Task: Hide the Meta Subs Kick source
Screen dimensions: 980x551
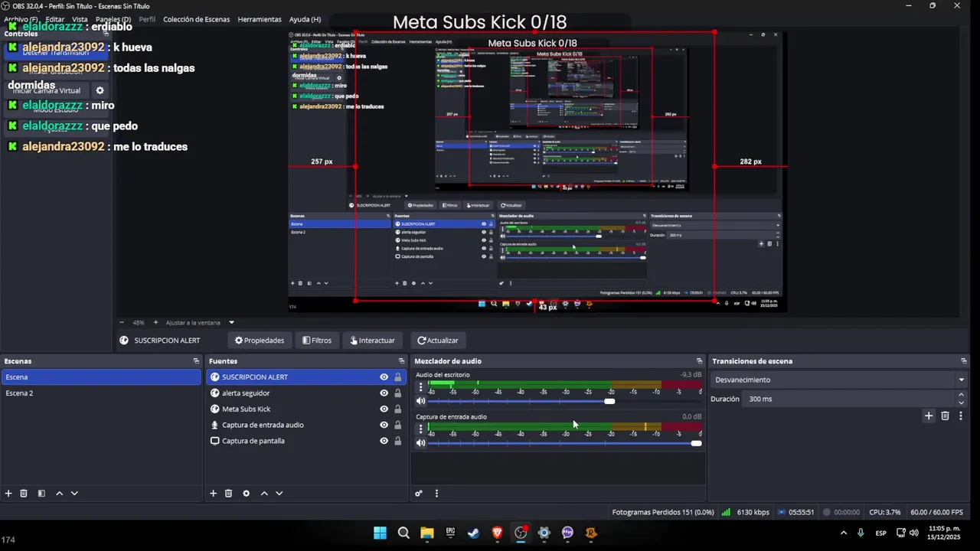Action: (384, 409)
